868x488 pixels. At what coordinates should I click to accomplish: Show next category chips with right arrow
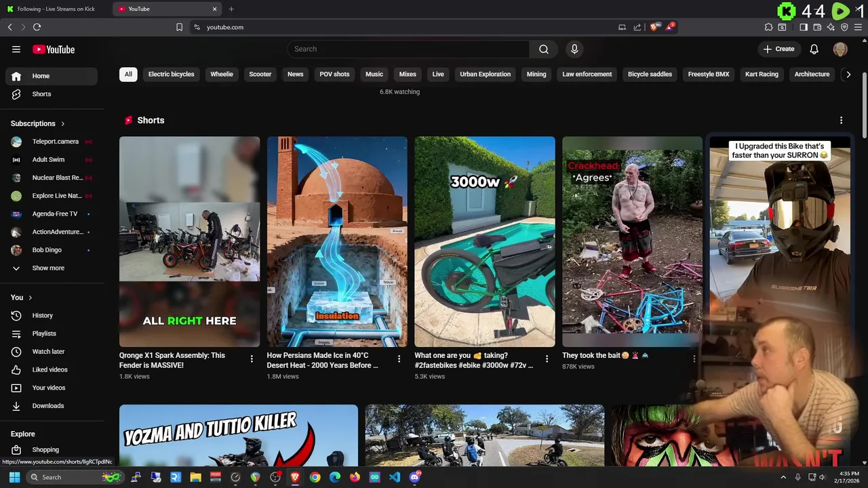848,75
